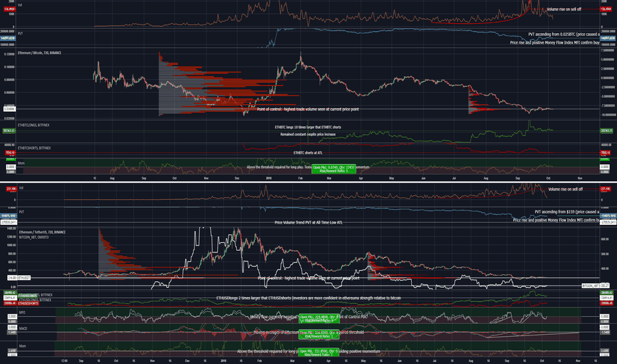Click the green Open P&L 225.4000 order box
The height and width of the screenshot is (364, 617).
point(318,318)
